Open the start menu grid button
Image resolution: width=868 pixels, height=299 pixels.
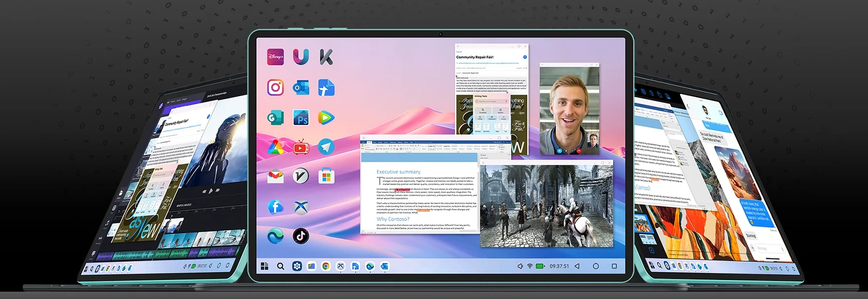click(265, 266)
